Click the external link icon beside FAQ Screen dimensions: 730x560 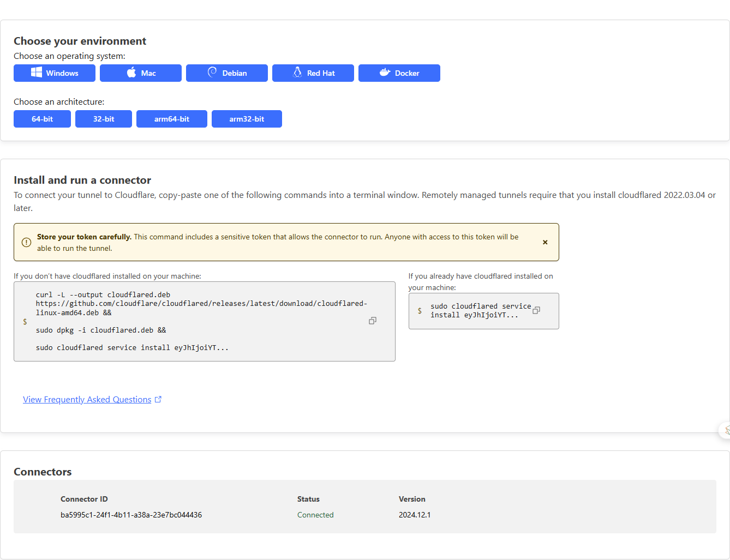[x=158, y=399]
